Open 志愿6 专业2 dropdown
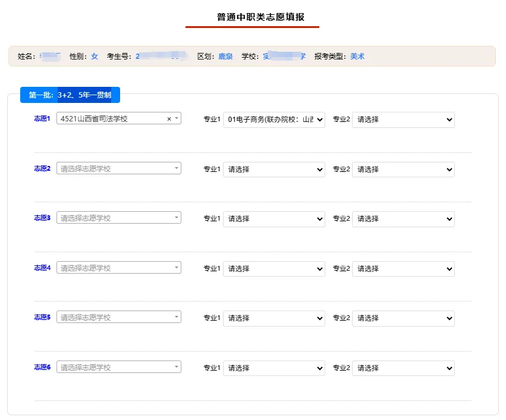506x420 pixels. tap(403, 368)
